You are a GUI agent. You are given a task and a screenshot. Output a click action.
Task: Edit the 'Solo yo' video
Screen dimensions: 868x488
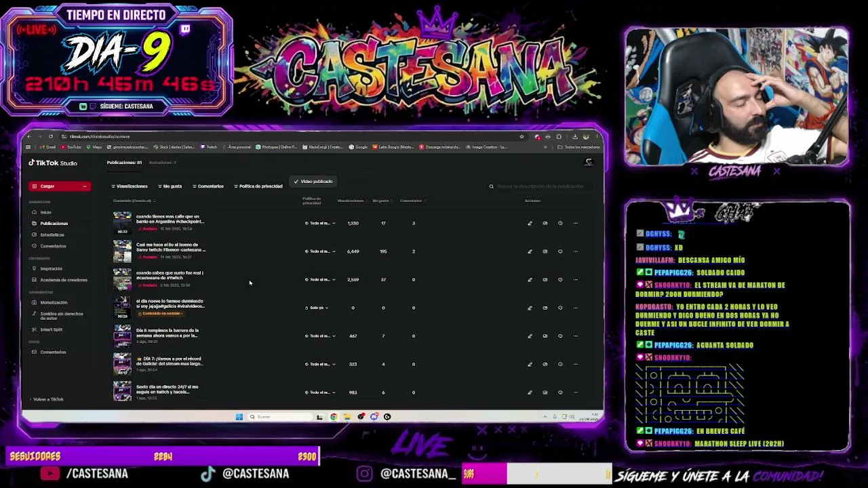(x=530, y=308)
